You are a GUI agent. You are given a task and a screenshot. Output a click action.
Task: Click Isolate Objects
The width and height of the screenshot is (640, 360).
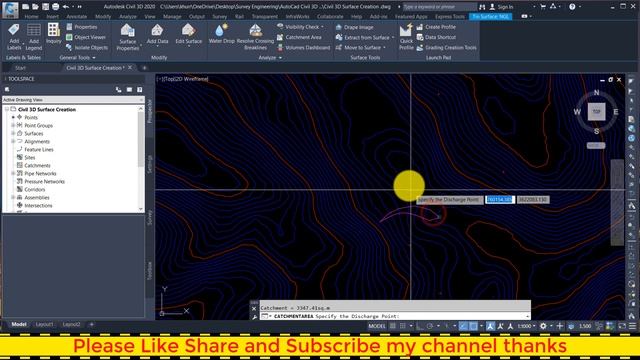click(x=87, y=47)
